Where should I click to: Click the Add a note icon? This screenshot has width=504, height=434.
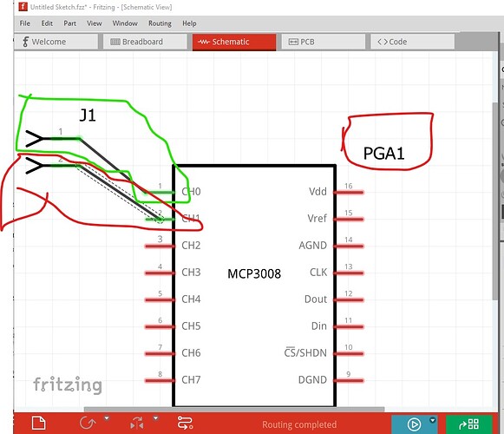38,423
